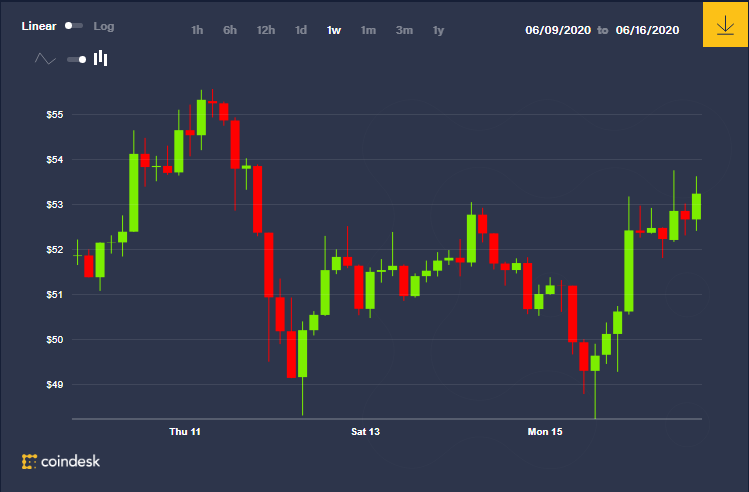Screen dimensions: 749x492
Task: Click the $50 price axis label
Action: (x=54, y=340)
